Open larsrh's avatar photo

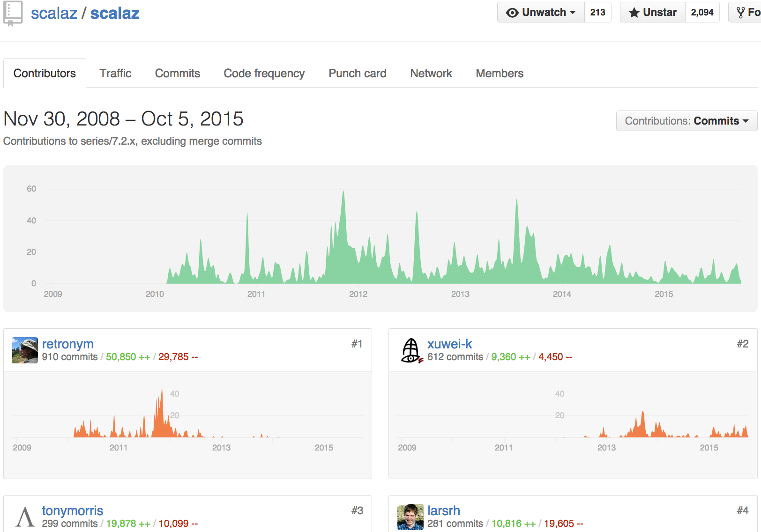coord(410,517)
